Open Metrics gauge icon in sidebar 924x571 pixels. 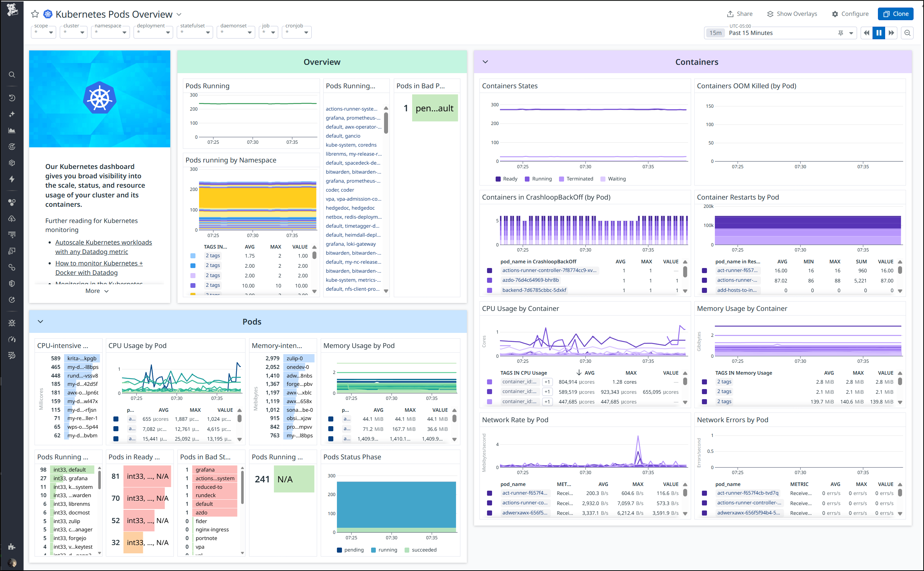12,339
